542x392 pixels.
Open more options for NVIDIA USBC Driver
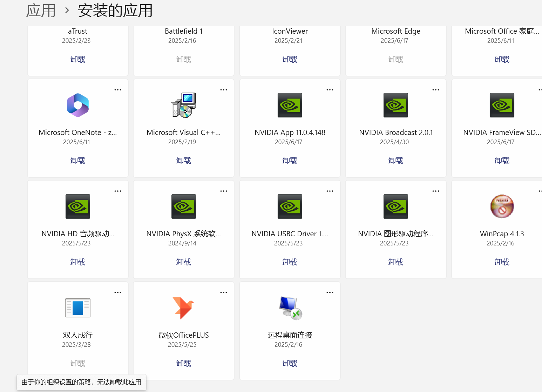(330, 191)
